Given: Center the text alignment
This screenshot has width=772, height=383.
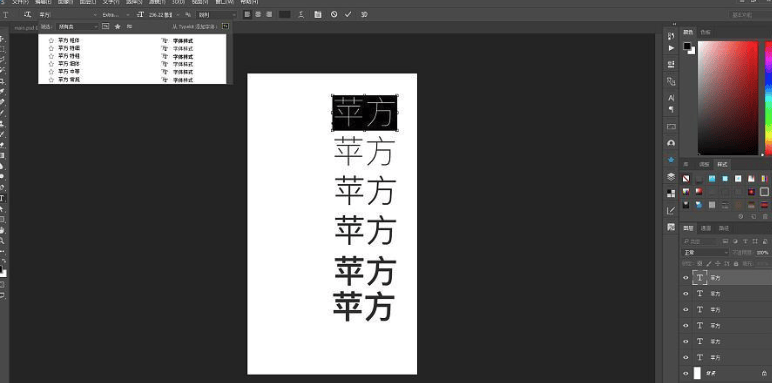Looking at the screenshot, I should [257, 15].
